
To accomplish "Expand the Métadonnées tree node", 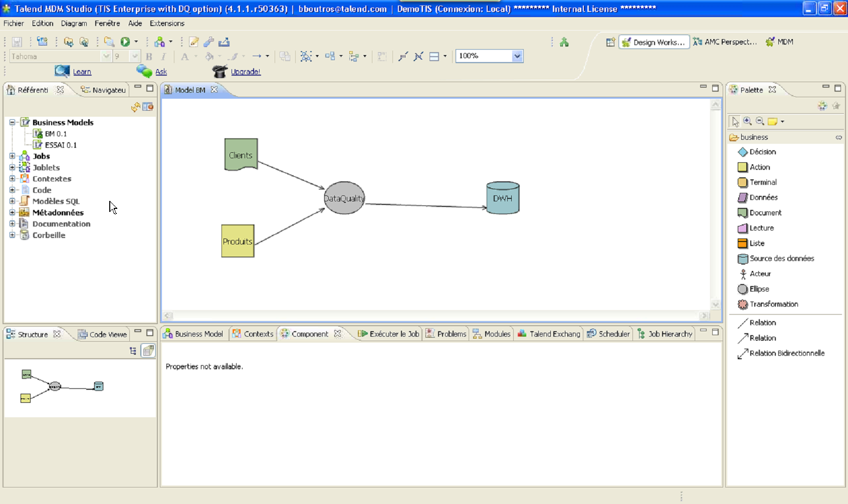I will coord(12,212).
